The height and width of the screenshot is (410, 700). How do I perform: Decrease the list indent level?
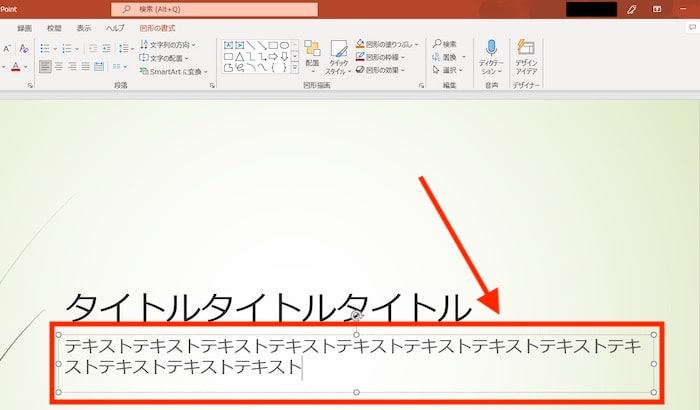[x=93, y=48]
